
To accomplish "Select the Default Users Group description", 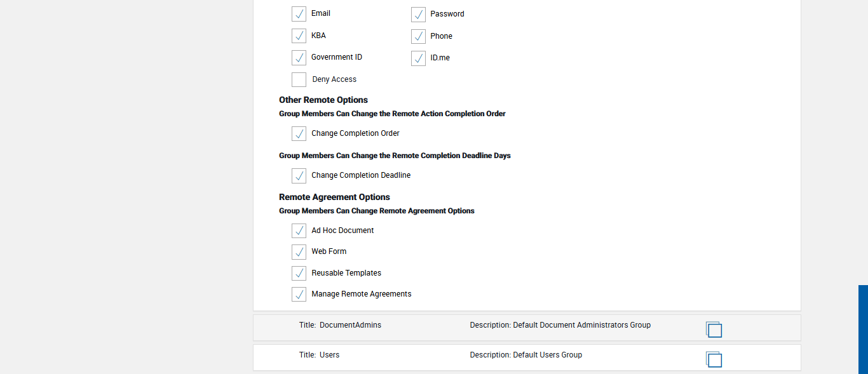I will pyautogui.click(x=547, y=355).
